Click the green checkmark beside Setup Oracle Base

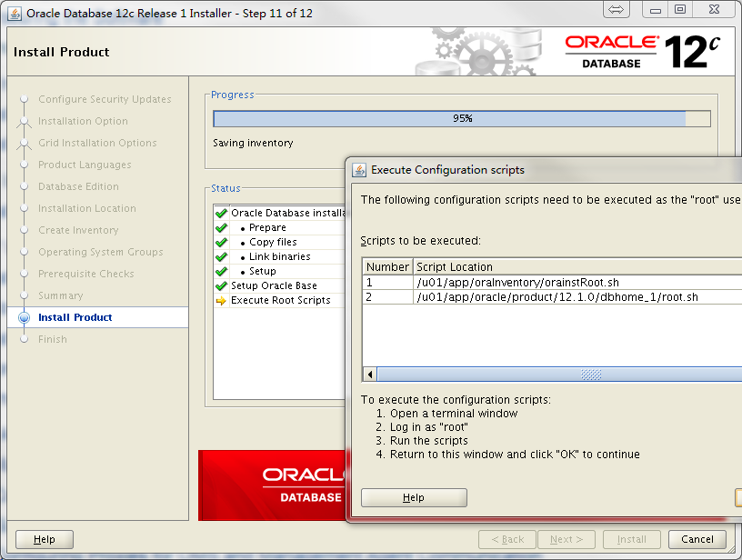tap(221, 285)
